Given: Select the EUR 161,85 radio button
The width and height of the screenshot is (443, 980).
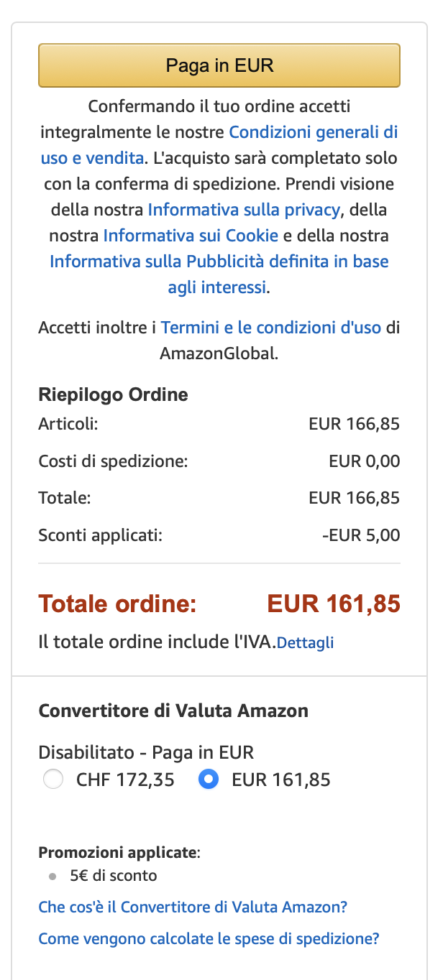Looking at the screenshot, I should [209, 780].
